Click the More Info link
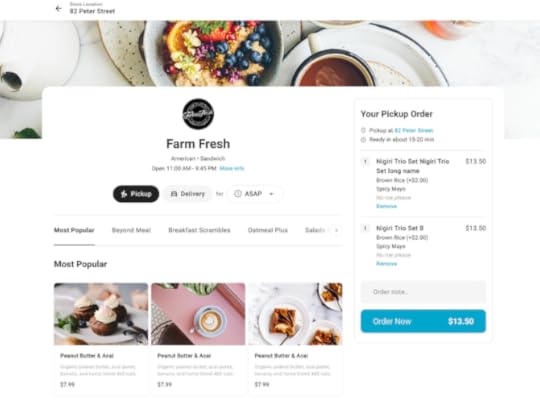 [x=232, y=168]
